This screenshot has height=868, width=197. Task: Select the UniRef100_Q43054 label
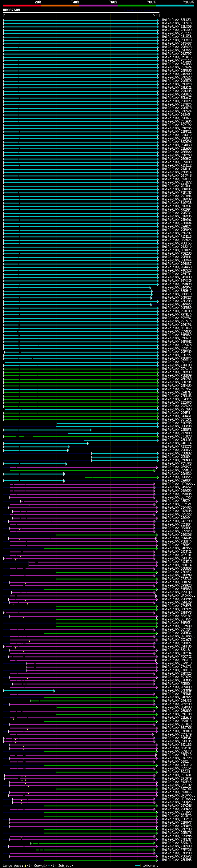[x=176, y=115]
